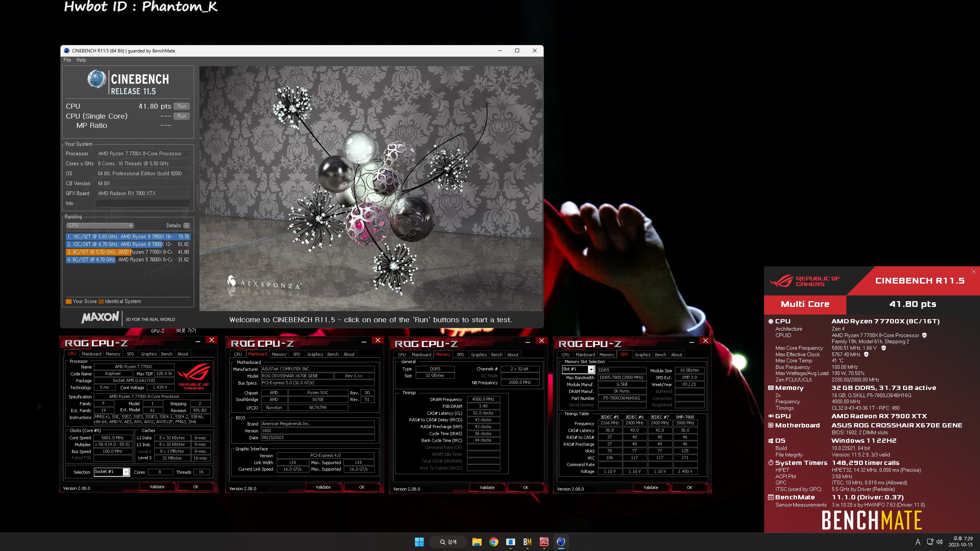980x551 pixels.
Task: Select the Ryzen 7 7700X ranking row
Action: 128,252
